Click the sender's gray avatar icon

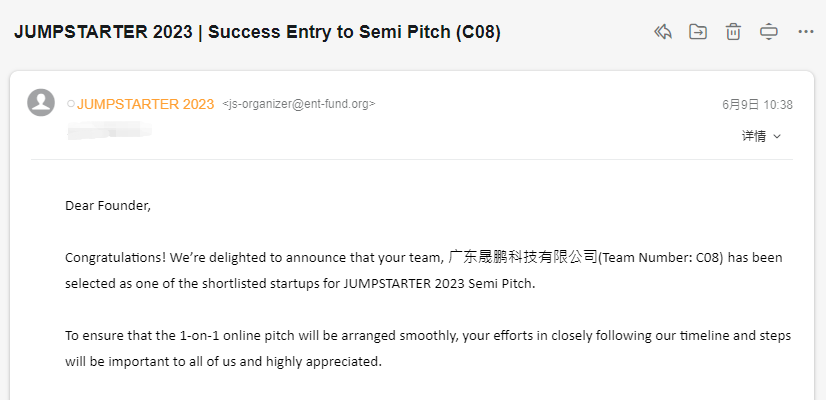[41, 103]
